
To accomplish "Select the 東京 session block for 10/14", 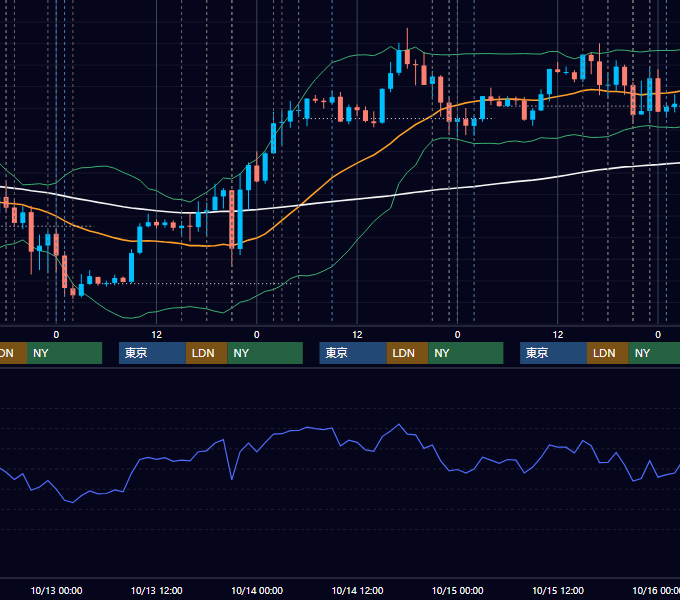I will click(353, 353).
